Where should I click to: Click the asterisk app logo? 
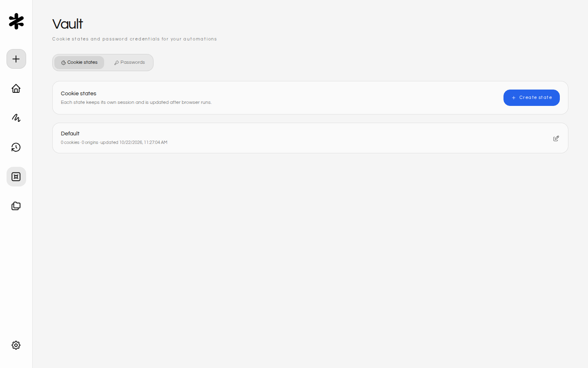click(x=16, y=21)
